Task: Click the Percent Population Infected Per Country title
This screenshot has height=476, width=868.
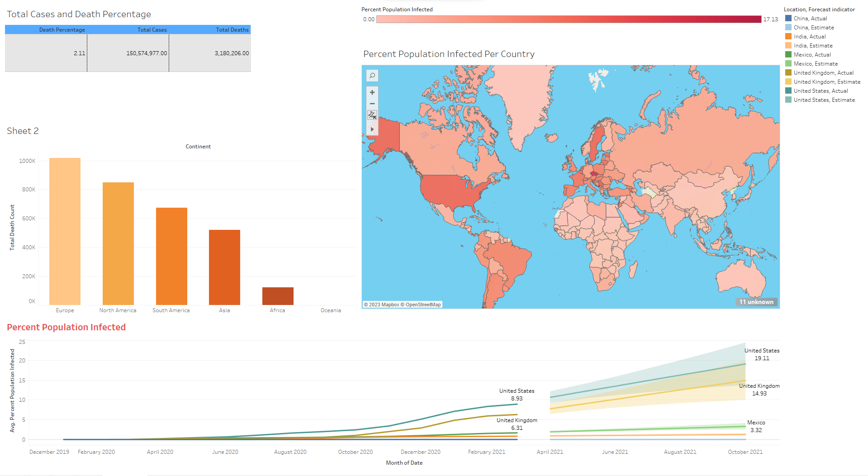Action: [x=449, y=54]
